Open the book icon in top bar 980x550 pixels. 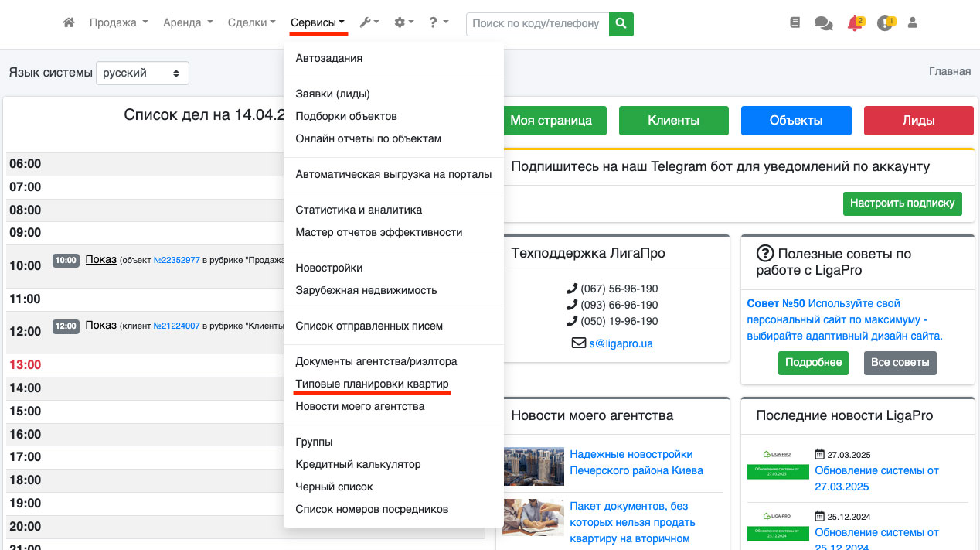(x=795, y=23)
